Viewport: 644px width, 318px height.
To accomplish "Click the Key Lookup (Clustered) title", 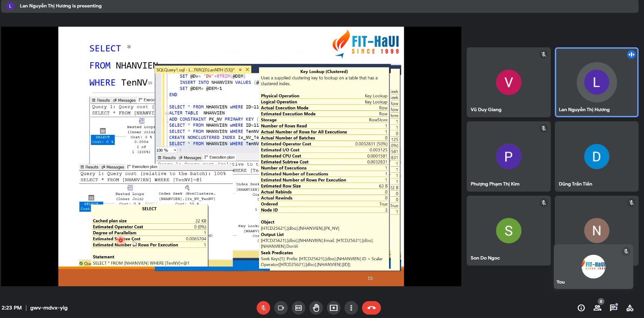I will point(324,72).
